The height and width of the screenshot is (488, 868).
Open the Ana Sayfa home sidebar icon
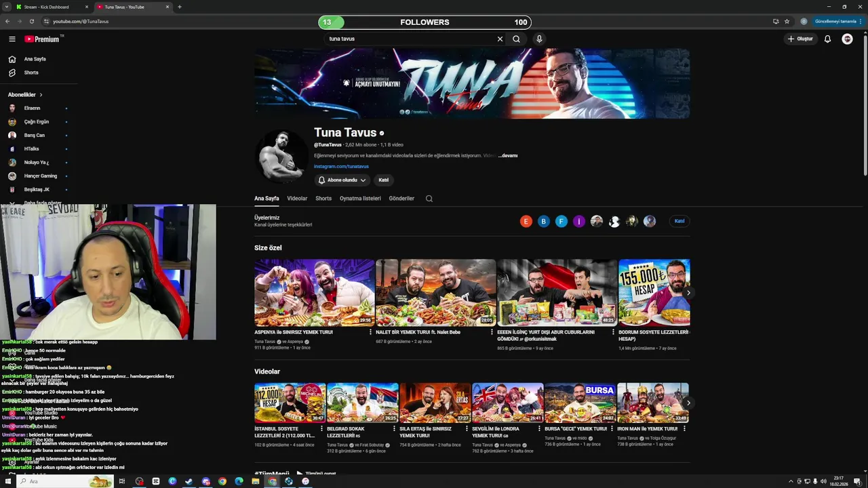point(12,59)
